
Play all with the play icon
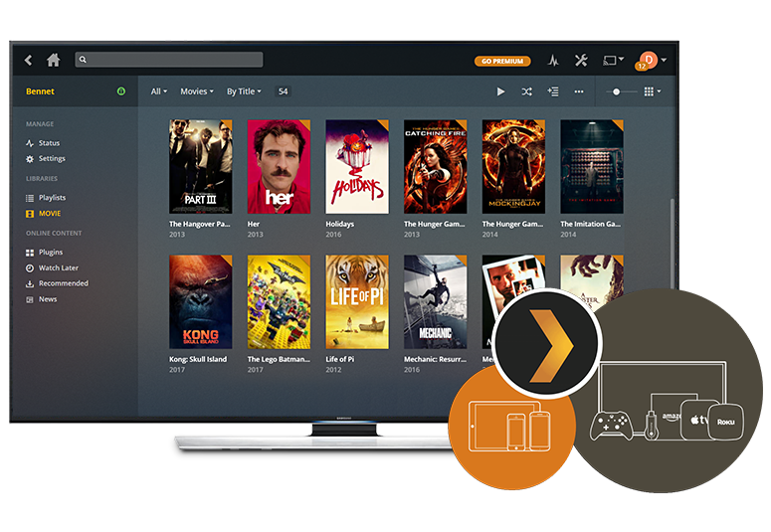coord(500,91)
